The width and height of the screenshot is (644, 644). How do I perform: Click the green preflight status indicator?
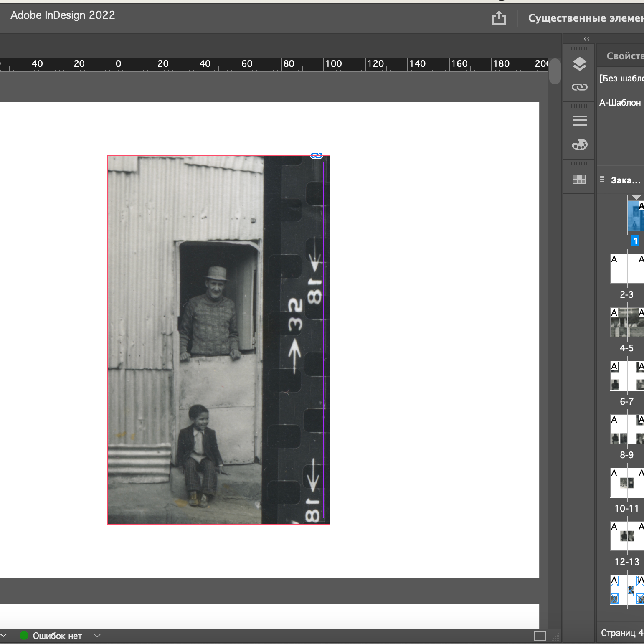coord(24,636)
